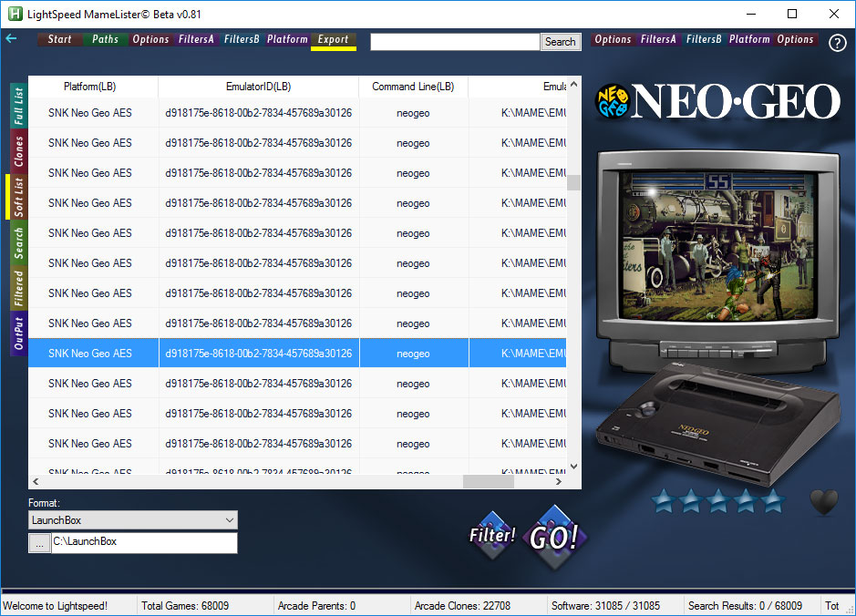
Task: Open the left FiltersB tab
Action: pos(242,39)
